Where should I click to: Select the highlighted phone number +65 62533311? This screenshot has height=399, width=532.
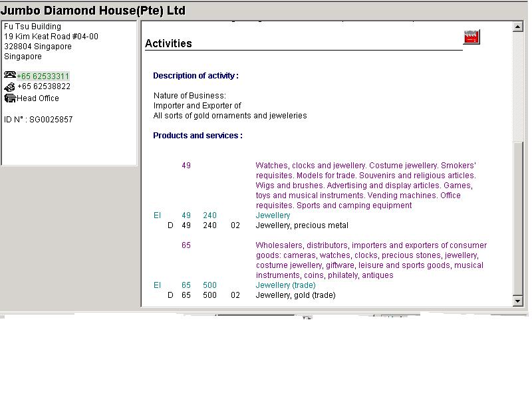(x=43, y=76)
